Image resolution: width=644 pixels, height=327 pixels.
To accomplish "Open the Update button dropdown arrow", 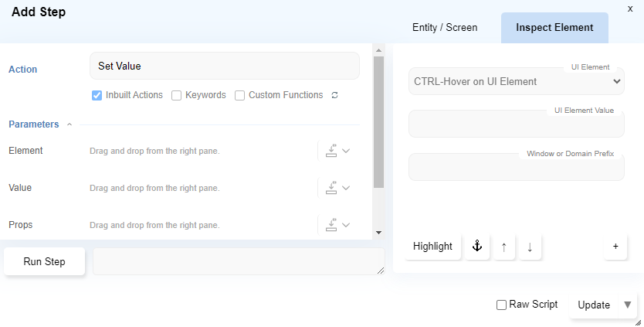I will tap(627, 305).
